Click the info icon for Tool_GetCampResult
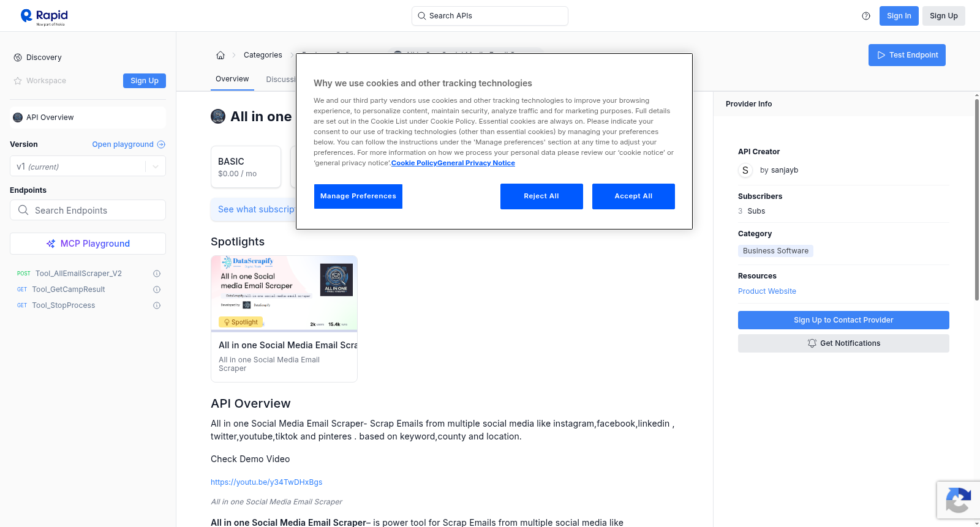Viewport: 980px width, 527px height. (157, 290)
